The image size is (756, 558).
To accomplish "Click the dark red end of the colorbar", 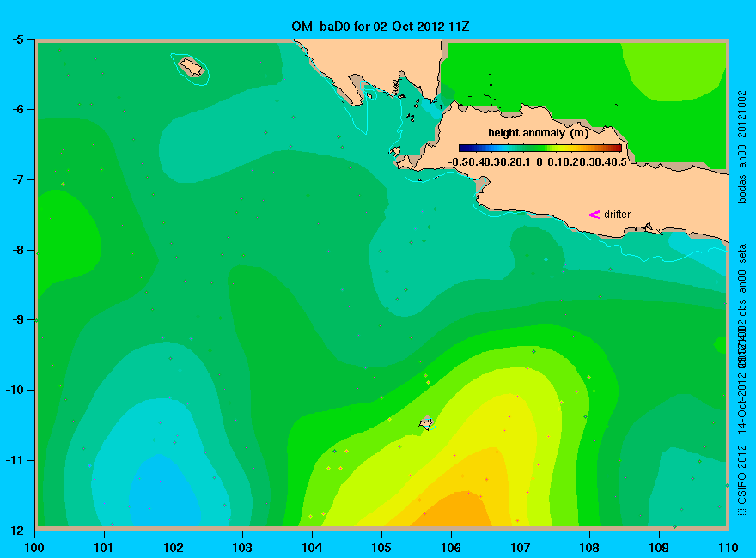I will point(617,148).
